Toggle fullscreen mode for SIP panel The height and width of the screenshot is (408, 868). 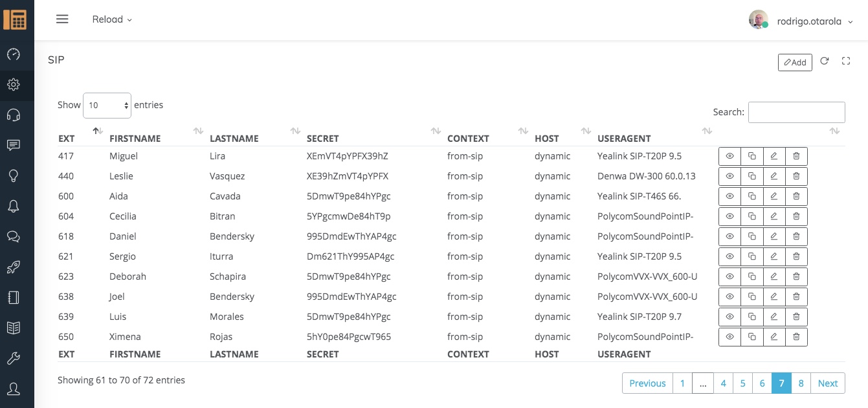pyautogui.click(x=845, y=61)
